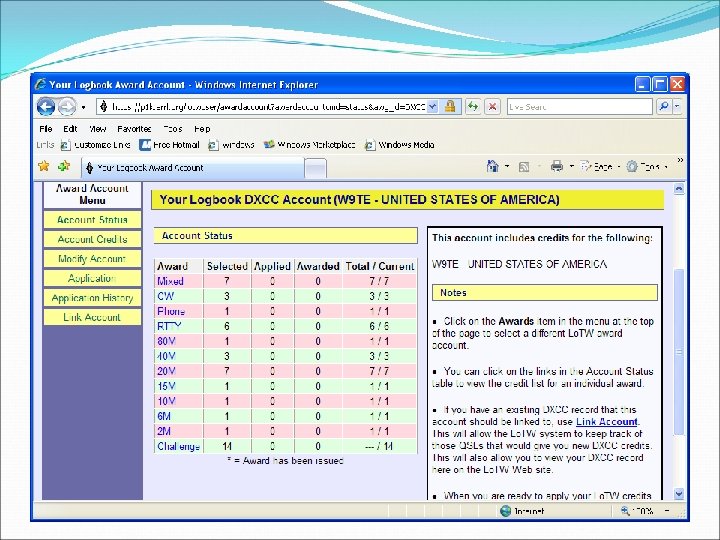Click the Print toolbar icon
Viewport: 720px width, 540px height.
(557, 166)
